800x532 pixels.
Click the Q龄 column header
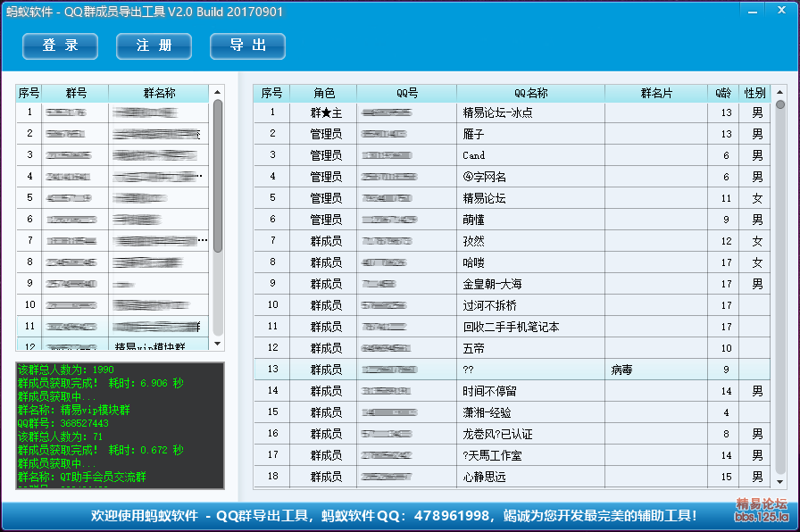click(x=723, y=93)
